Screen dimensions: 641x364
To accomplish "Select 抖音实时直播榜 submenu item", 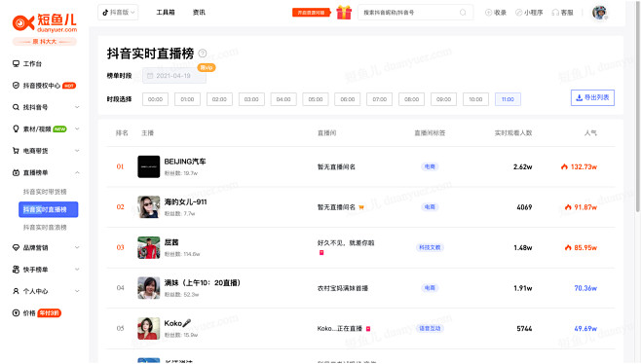I will coord(49,209).
